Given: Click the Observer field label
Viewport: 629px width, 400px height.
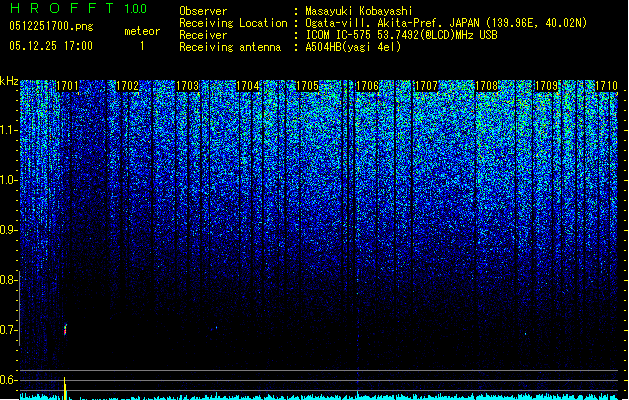Looking at the screenshot, I should coord(203,11).
